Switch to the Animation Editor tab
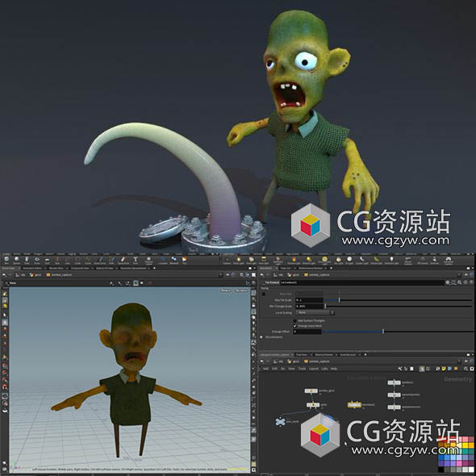476x476 pixels. [32, 268]
